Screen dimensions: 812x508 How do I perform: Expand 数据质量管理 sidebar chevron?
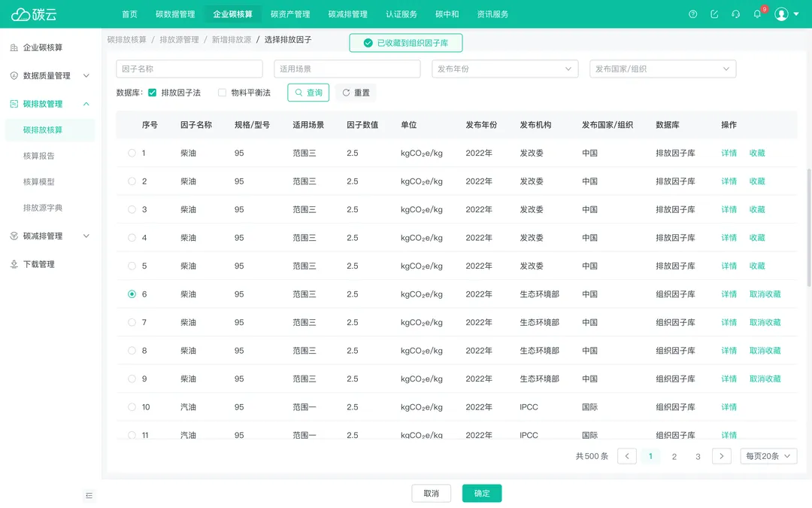[x=86, y=76]
